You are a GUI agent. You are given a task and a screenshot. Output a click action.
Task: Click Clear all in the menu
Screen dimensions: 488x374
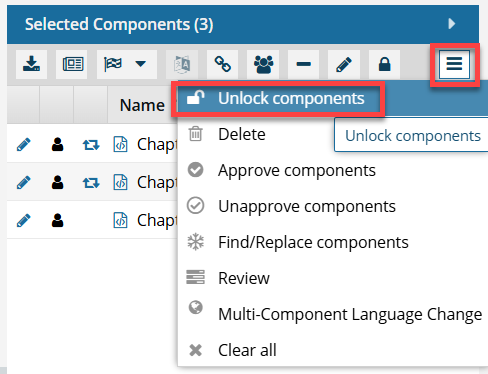[247, 350]
